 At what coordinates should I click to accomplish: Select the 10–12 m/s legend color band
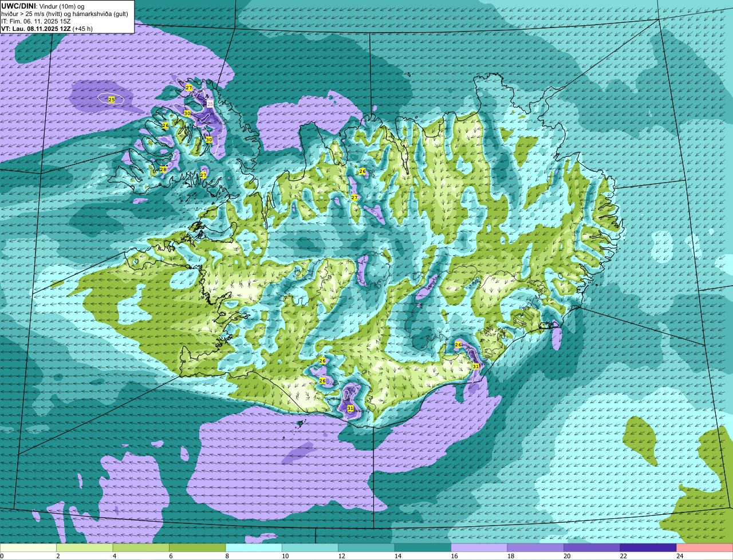310,548
